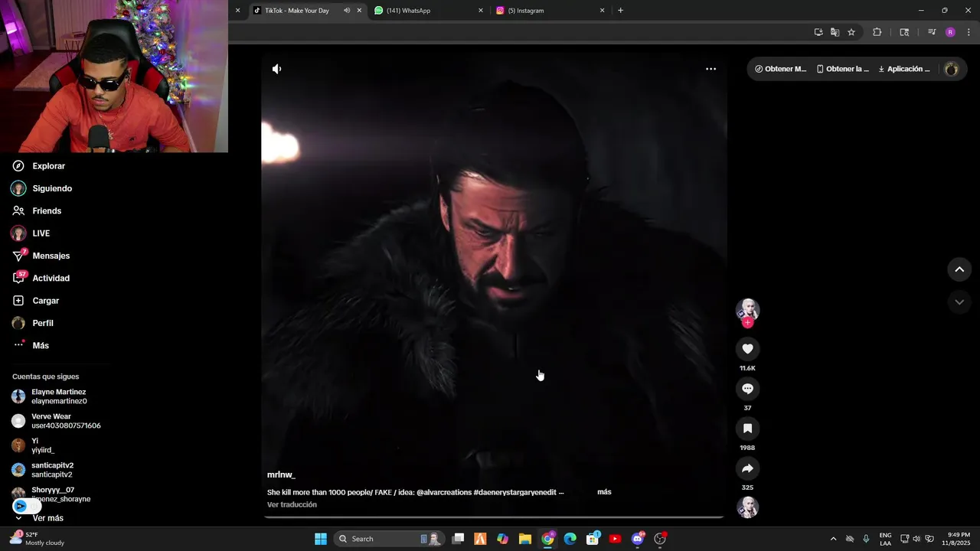Open Microsoft Edge from the taskbar

pyautogui.click(x=570, y=539)
